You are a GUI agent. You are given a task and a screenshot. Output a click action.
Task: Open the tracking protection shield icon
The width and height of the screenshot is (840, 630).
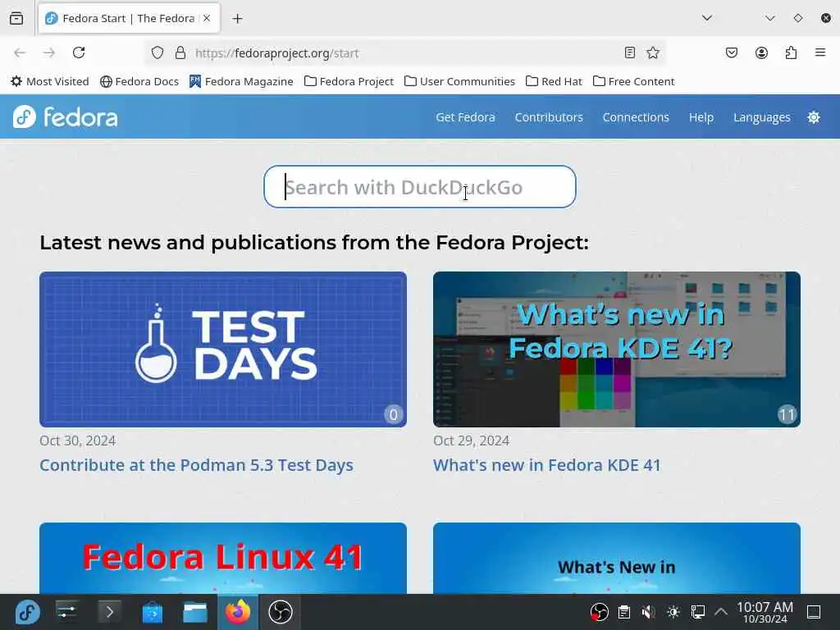click(x=157, y=52)
